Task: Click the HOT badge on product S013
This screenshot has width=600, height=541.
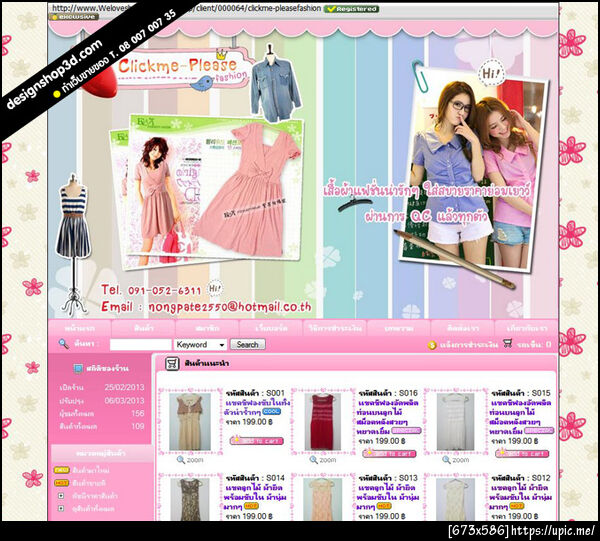Action: [384, 506]
